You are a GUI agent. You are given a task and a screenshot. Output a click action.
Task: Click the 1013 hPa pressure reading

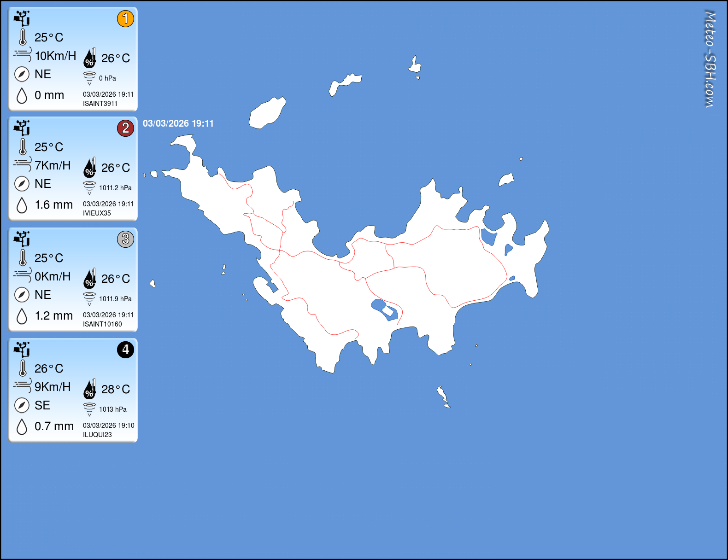coord(113,409)
